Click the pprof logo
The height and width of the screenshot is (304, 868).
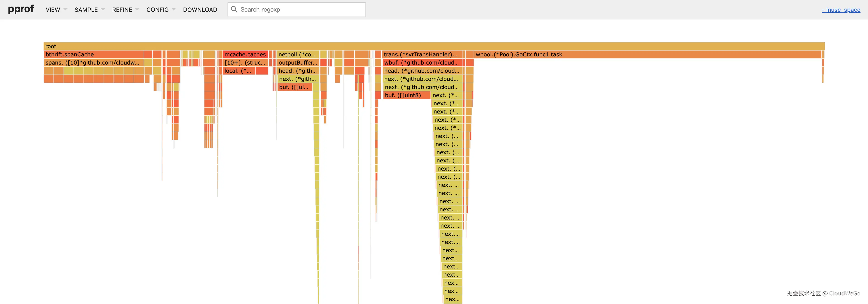click(21, 9)
